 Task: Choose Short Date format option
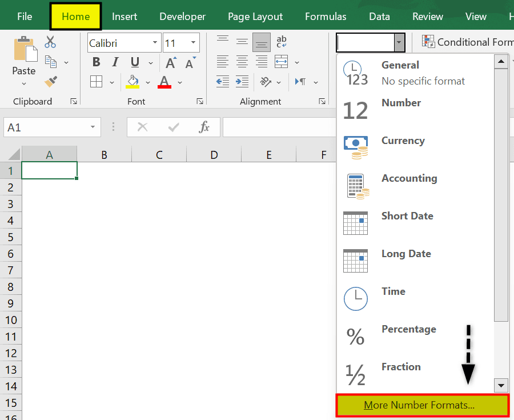[x=415, y=223]
